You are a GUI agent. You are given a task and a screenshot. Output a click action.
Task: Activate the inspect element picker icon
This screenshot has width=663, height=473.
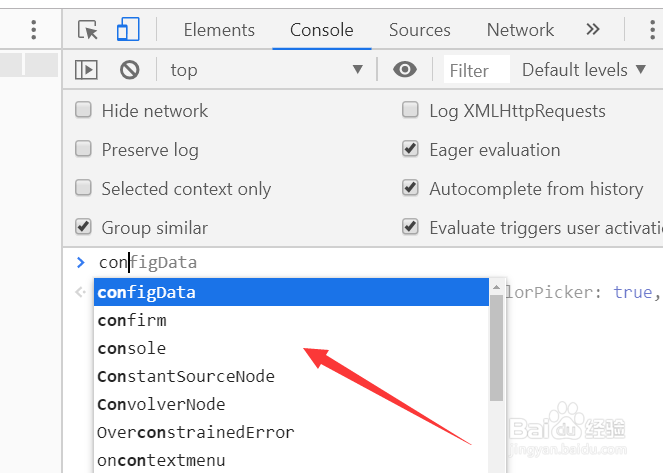pos(88,30)
